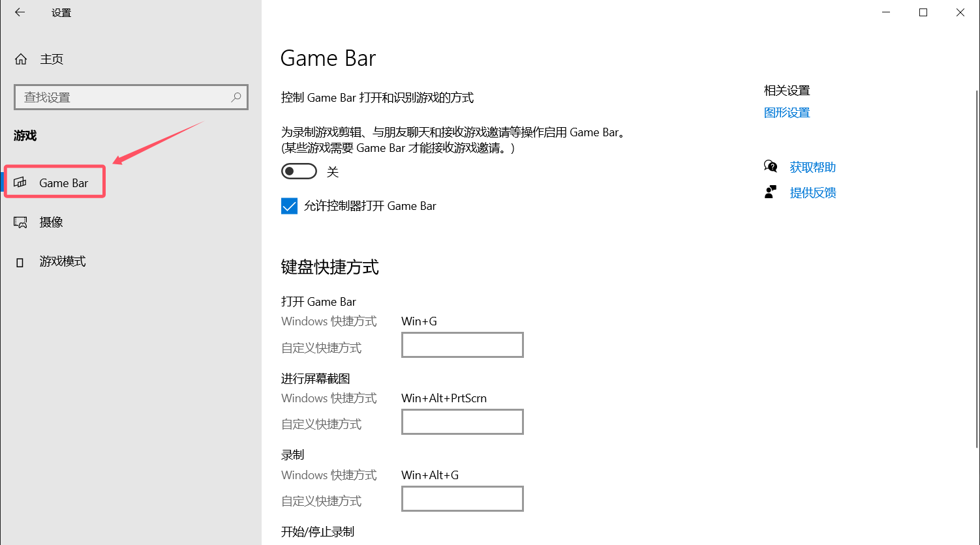Screen dimensions: 980x545
Task: Turn on the Game Bar toggle
Action: [x=299, y=171]
